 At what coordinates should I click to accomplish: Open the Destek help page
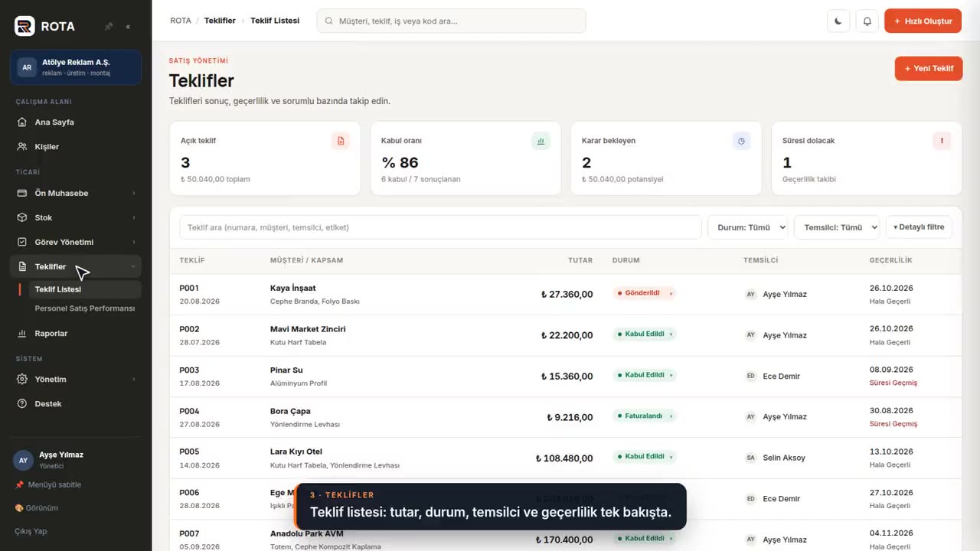76,404
